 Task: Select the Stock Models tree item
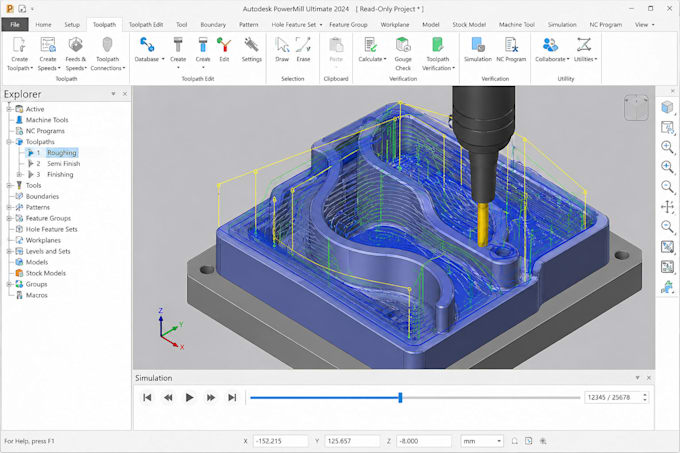point(46,273)
